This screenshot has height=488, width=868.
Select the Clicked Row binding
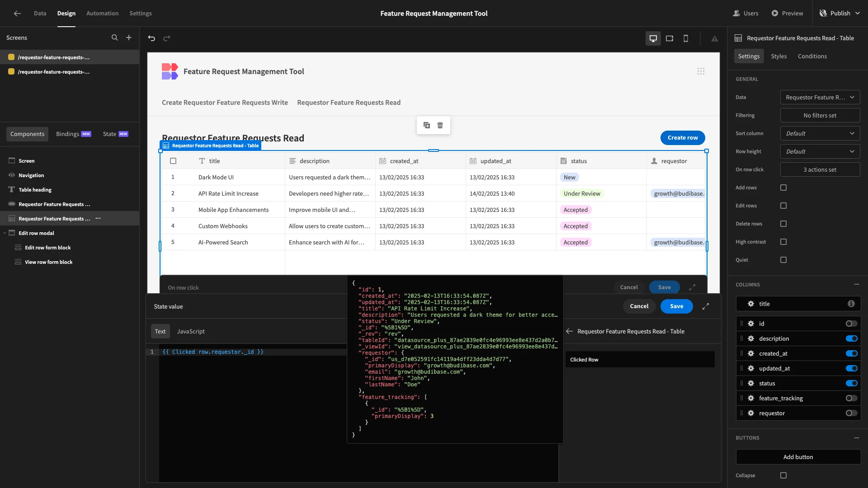[x=640, y=360]
